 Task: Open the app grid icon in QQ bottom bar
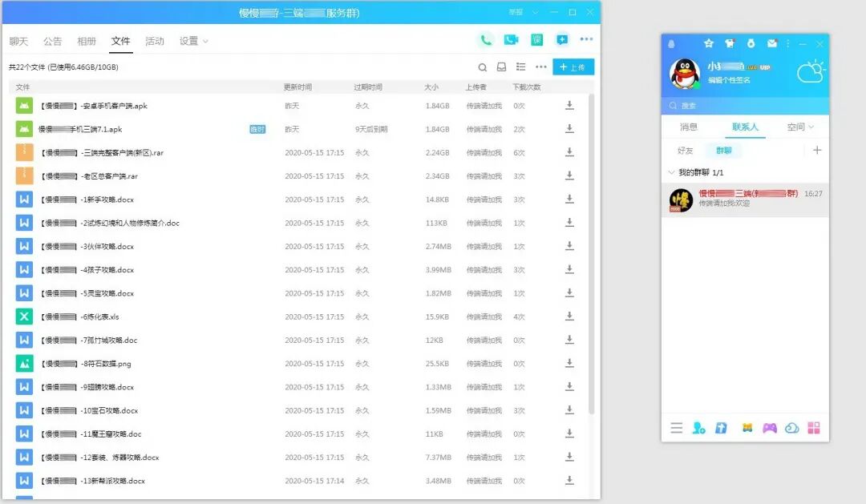click(x=814, y=428)
